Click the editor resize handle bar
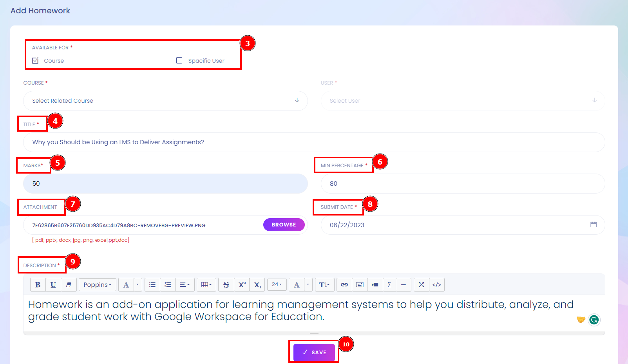Image resolution: width=628 pixels, height=364 pixels. [314, 333]
